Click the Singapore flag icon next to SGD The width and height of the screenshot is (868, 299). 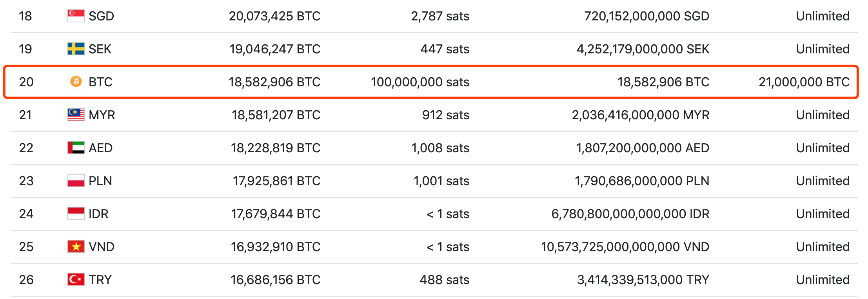click(76, 16)
